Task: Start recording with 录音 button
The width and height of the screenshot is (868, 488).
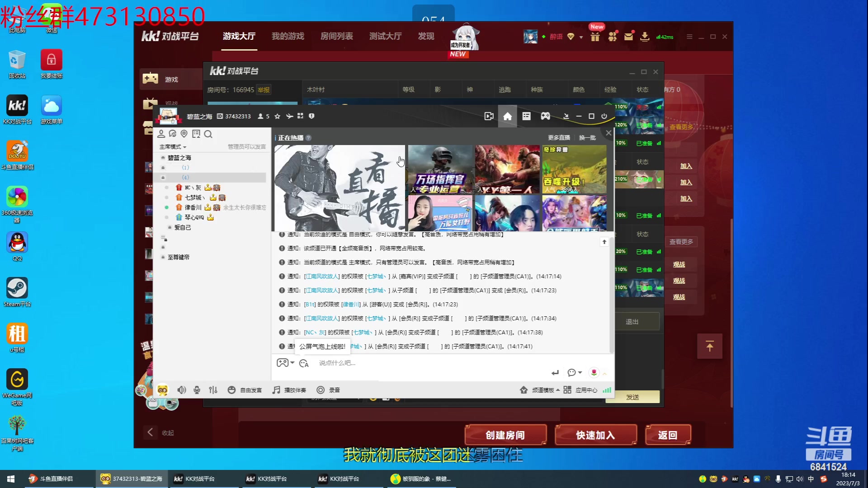Action: pos(328,390)
